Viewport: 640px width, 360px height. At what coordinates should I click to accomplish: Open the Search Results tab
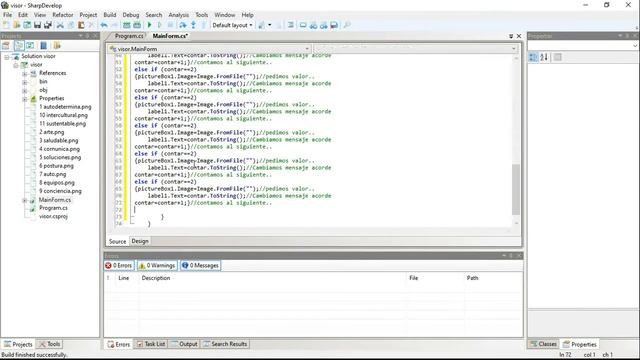pyautogui.click(x=225, y=344)
